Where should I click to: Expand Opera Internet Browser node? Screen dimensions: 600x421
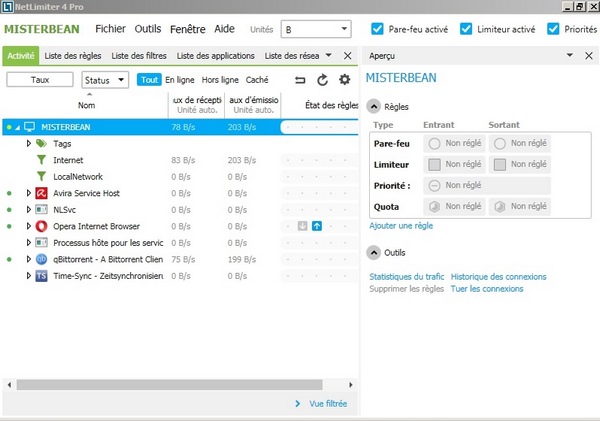click(x=29, y=226)
